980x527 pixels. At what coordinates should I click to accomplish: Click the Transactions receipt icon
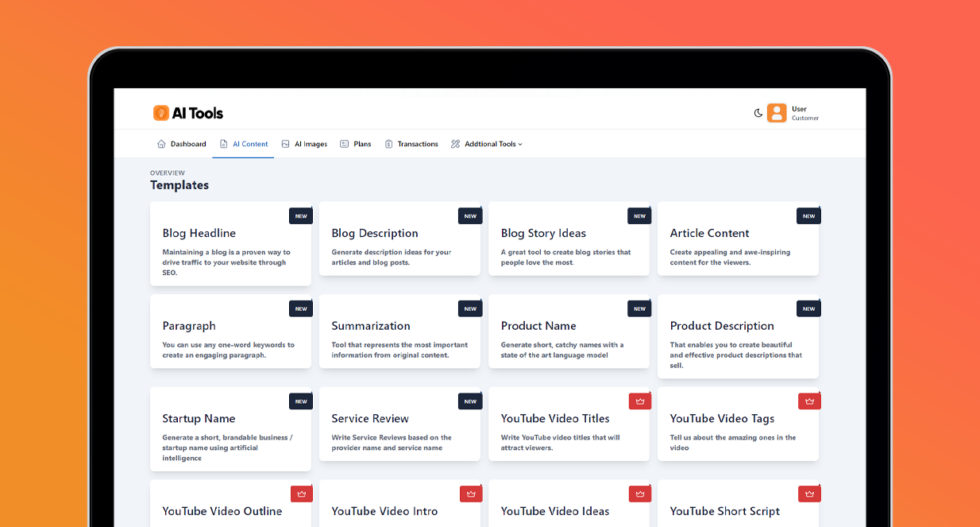[x=388, y=143]
